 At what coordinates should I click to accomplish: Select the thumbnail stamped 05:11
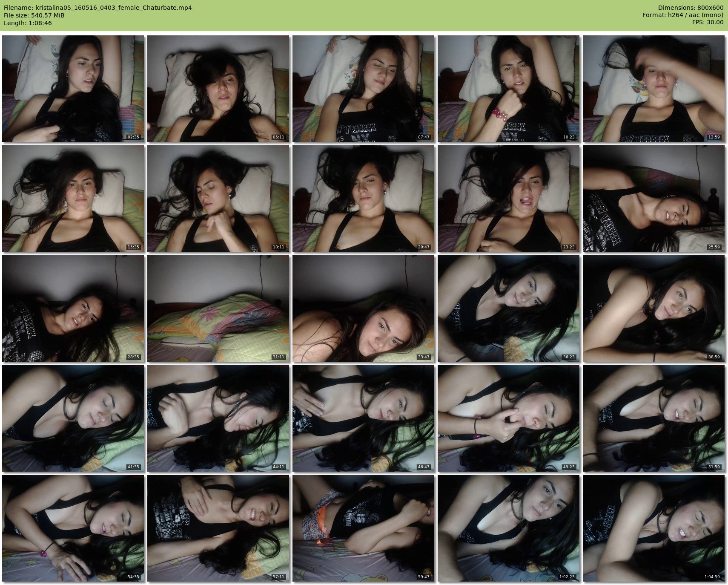coord(218,89)
